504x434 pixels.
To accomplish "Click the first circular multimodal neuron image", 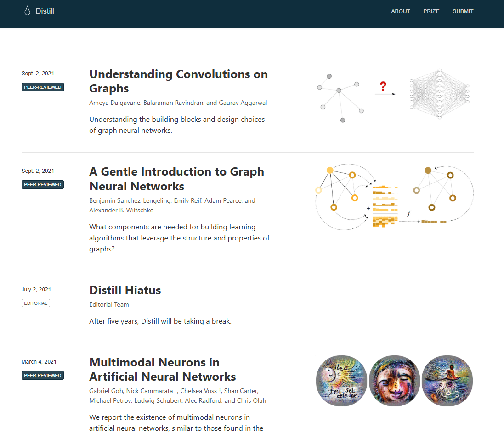I will click(341, 381).
